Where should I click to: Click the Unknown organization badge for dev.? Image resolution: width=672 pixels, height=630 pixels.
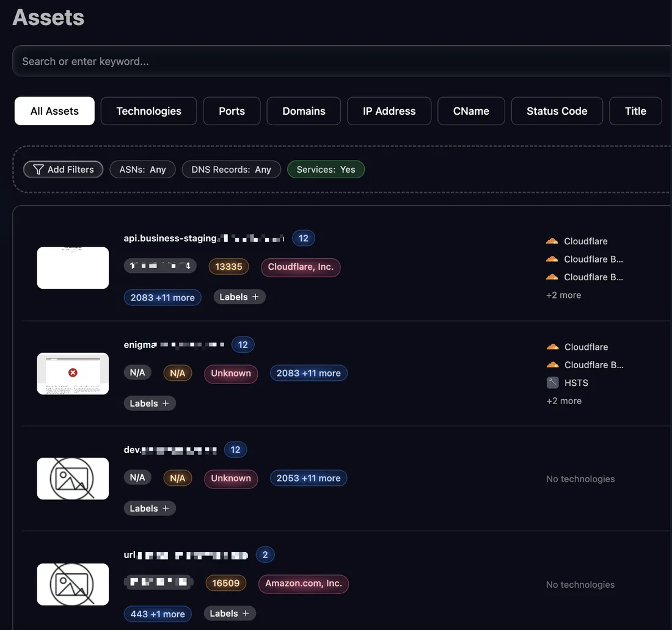(231, 479)
